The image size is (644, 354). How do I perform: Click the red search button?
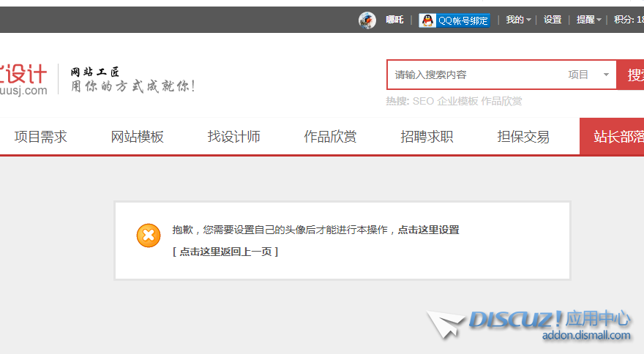pyautogui.click(x=630, y=75)
